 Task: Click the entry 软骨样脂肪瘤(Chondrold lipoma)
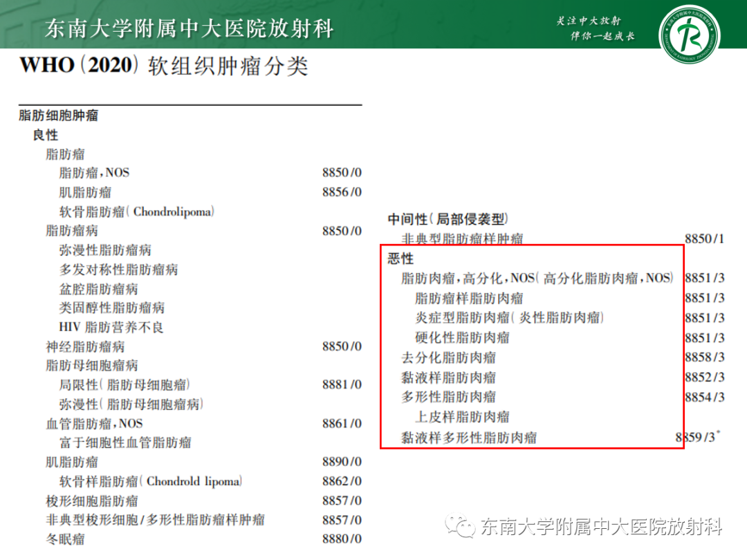[150, 481]
